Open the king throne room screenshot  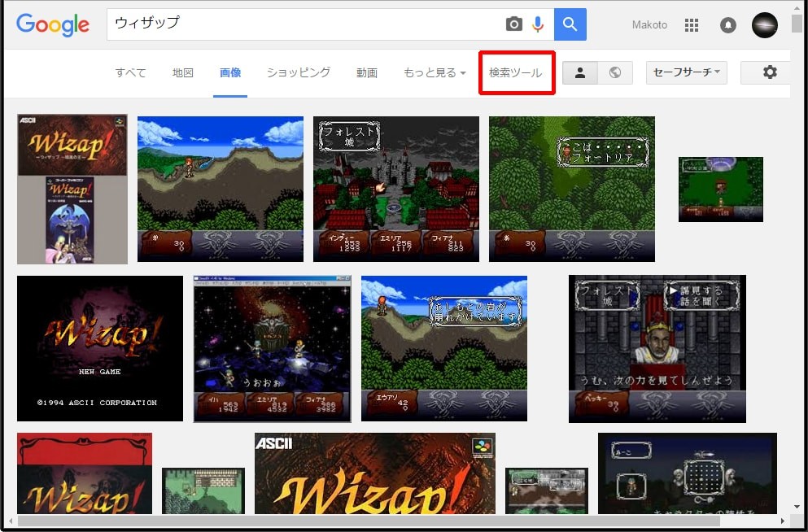coord(657,349)
